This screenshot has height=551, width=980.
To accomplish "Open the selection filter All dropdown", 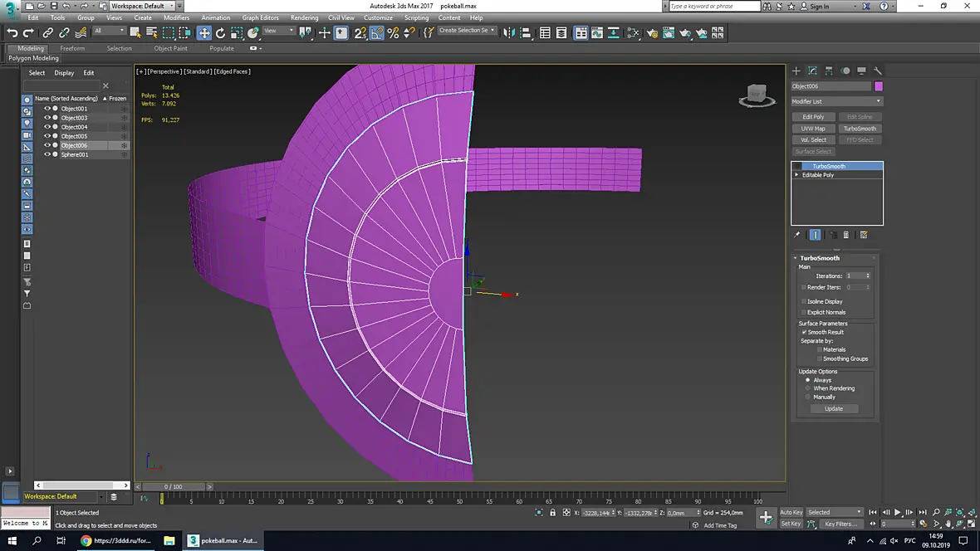I will [110, 31].
